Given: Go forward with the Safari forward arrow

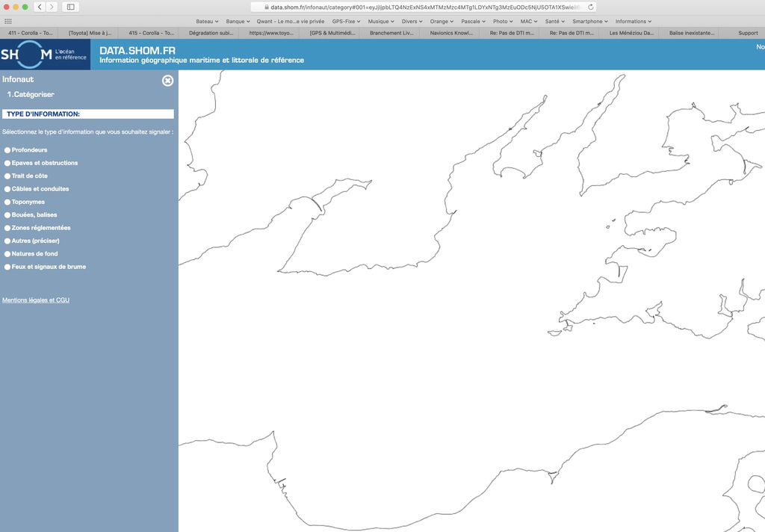Looking at the screenshot, I should click(52, 7).
